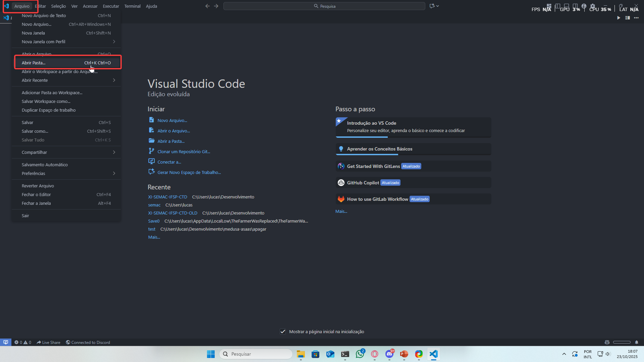This screenshot has height=362, width=644.
Task: Expand the Preferências submenu
Action: click(x=67, y=173)
